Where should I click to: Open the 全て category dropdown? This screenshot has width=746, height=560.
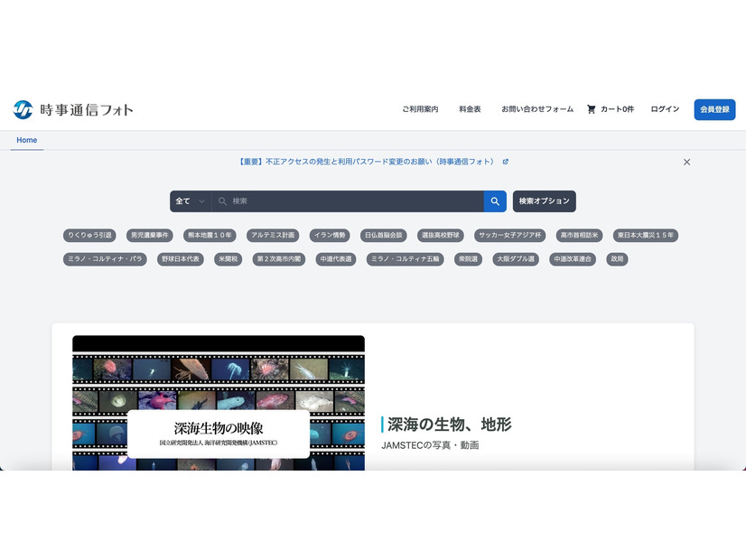point(191,201)
